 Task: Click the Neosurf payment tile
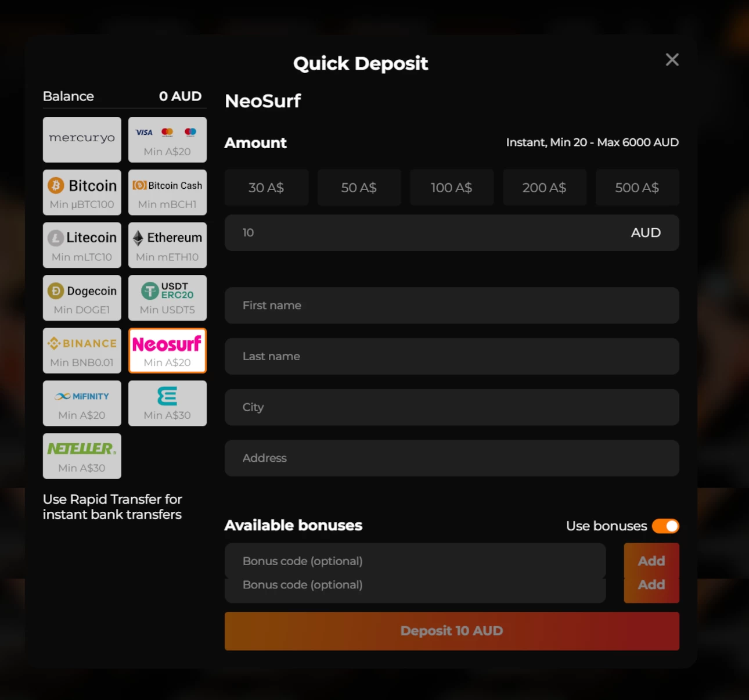click(167, 350)
